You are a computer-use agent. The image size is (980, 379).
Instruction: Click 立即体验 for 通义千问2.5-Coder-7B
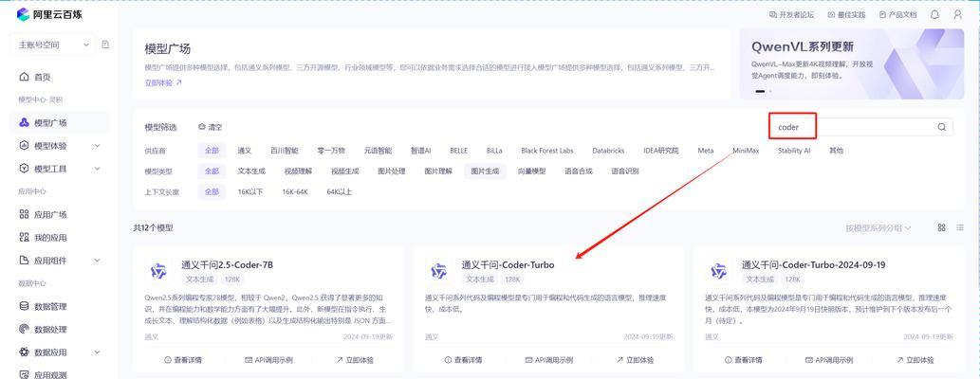355,360
